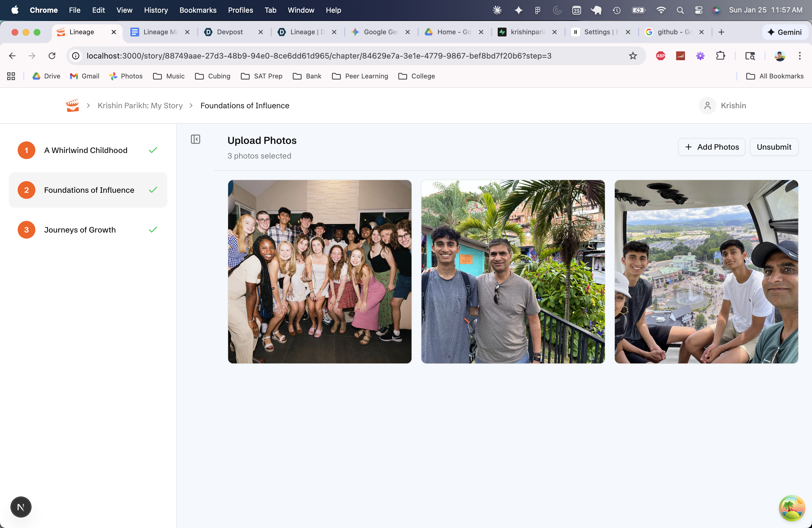Toggle checkmark for A Whirlwind Childhood
The width and height of the screenshot is (812, 528).
153,150
